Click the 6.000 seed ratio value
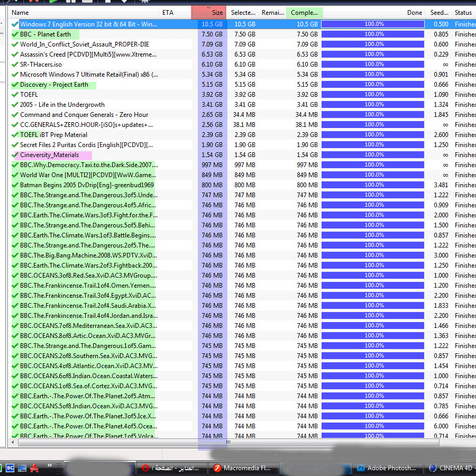The width and height of the screenshot is (476, 476). point(441,426)
